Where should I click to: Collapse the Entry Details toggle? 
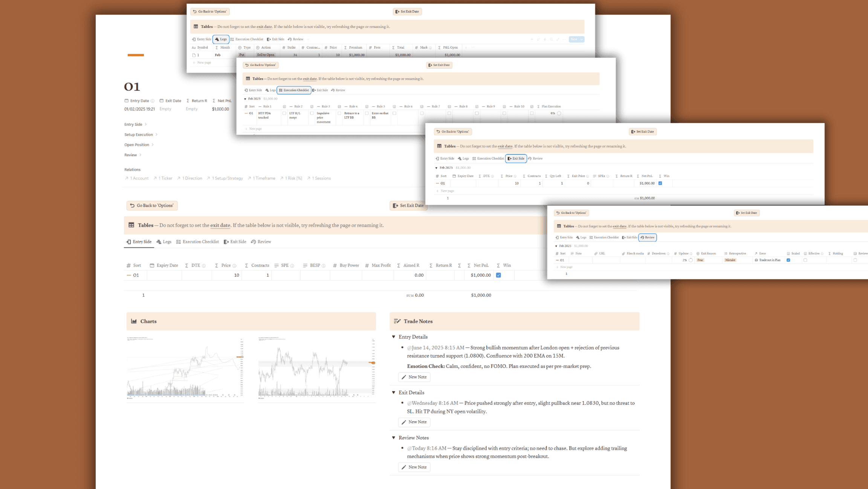coord(394,337)
